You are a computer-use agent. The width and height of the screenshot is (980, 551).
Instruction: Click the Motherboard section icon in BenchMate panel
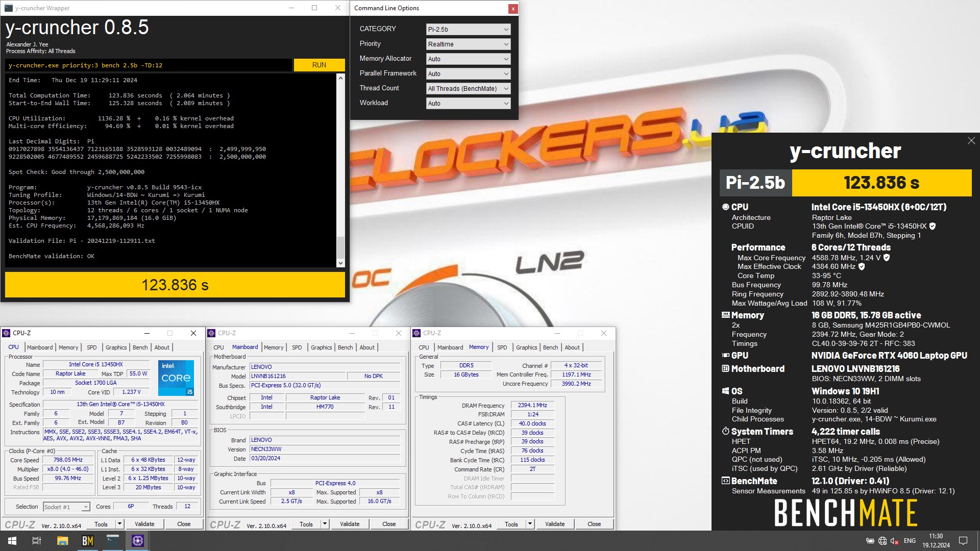(x=725, y=368)
